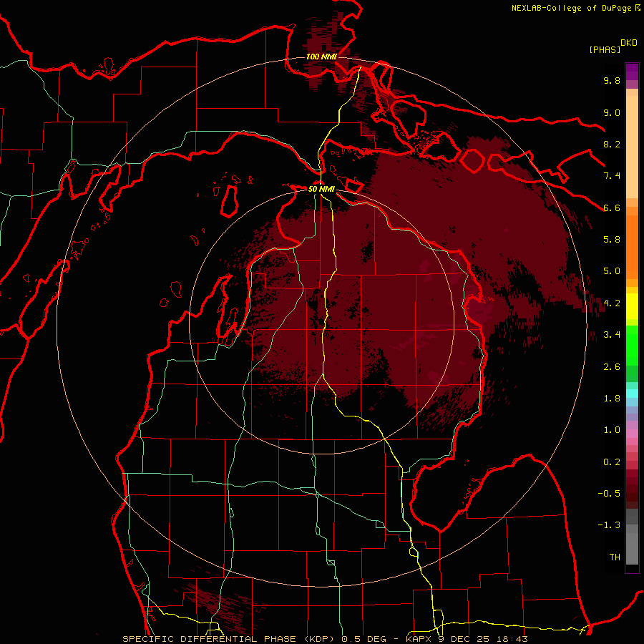Select the 0.2 scale value
Viewport: 644px width, 644px height.
[x=612, y=462]
